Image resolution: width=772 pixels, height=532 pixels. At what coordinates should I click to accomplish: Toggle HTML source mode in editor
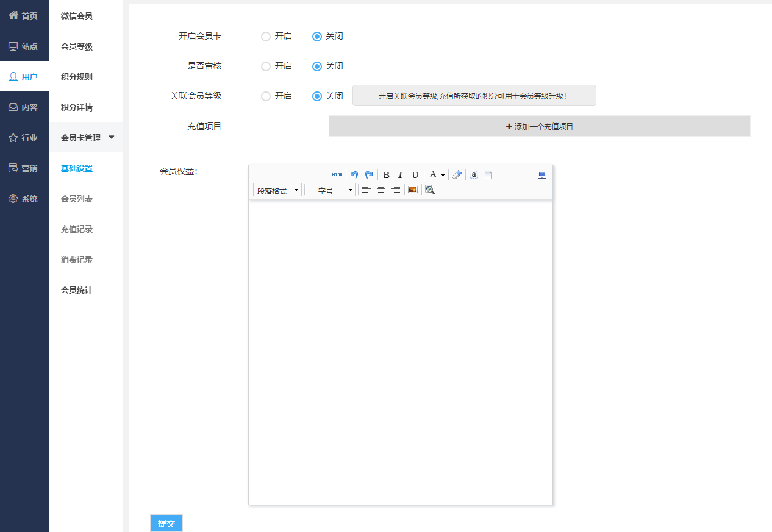click(337, 175)
